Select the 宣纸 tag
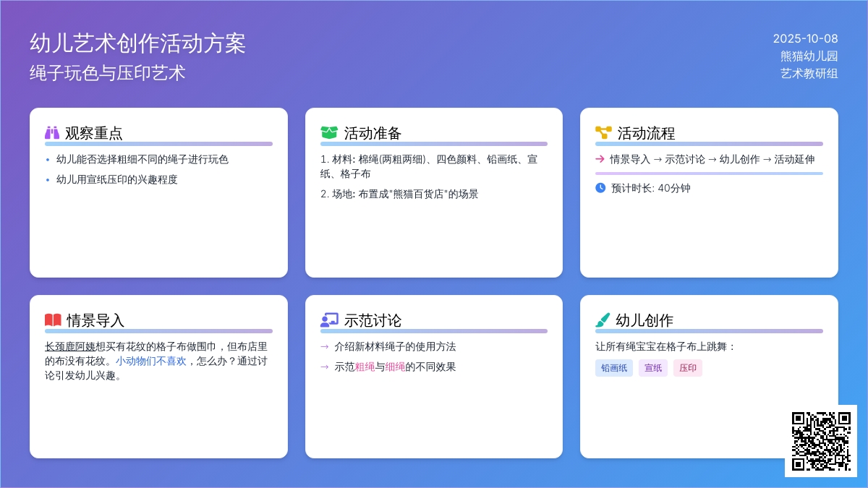Image resolution: width=868 pixels, height=488 pixels. (x=653, y=368)
